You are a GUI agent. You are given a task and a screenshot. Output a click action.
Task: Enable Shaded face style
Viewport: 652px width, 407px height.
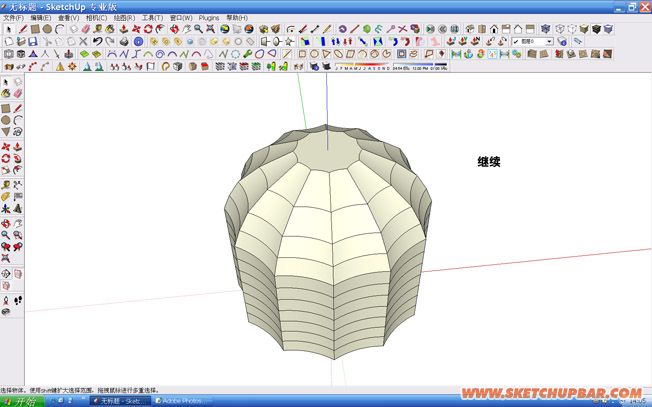pyautogui.click(x=584, y=29)
